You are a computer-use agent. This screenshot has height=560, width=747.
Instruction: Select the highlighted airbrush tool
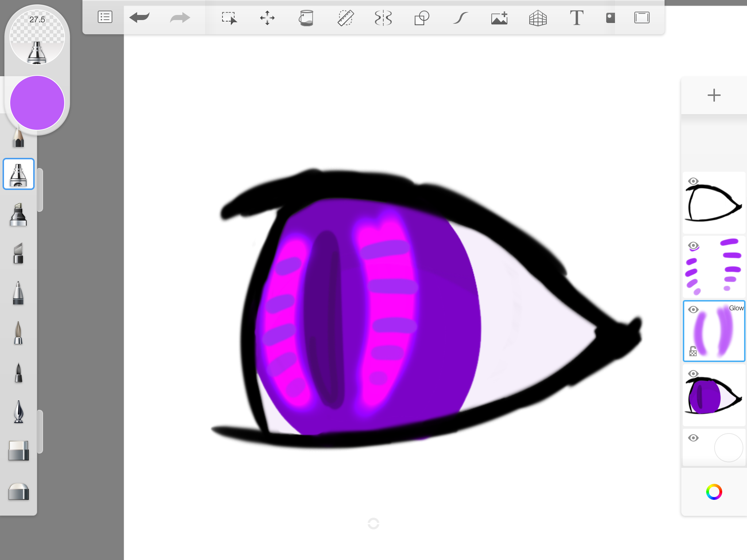click(19, 174)
